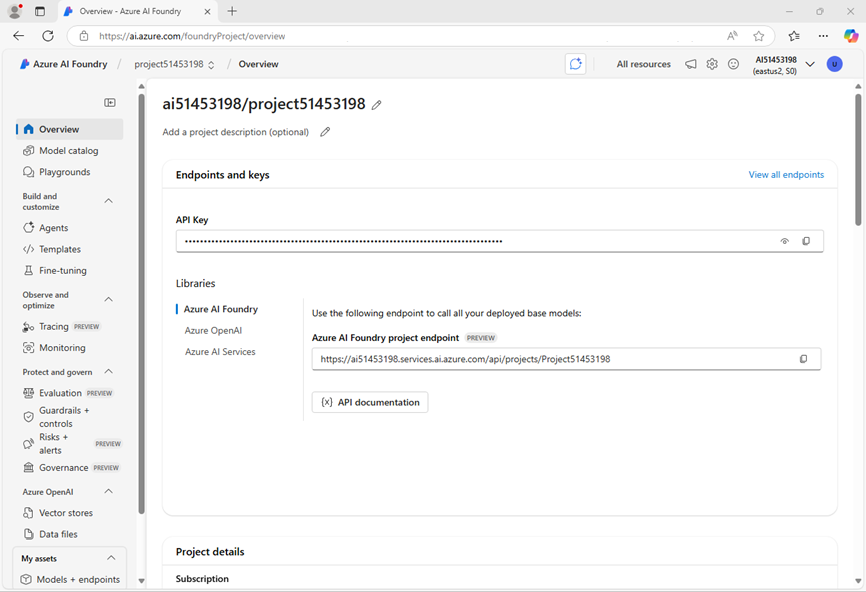
Task: Open a new browser tab
Action: pos(232,11)
